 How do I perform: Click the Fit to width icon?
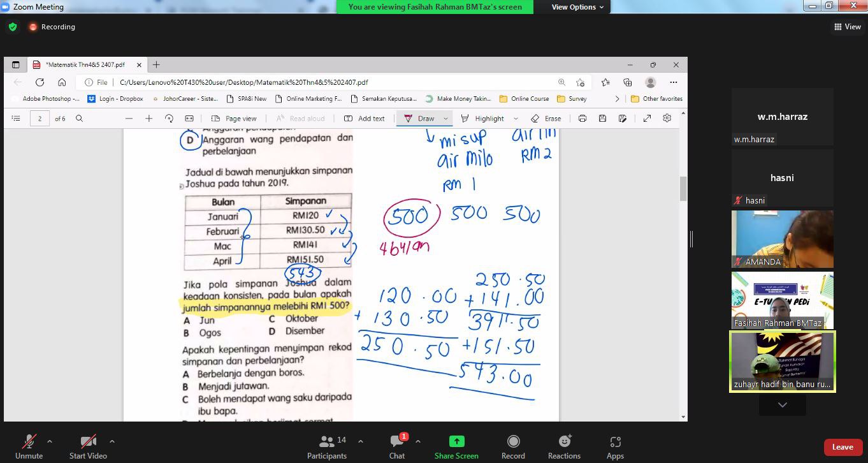pyautogui.click(x=189, y=118)
